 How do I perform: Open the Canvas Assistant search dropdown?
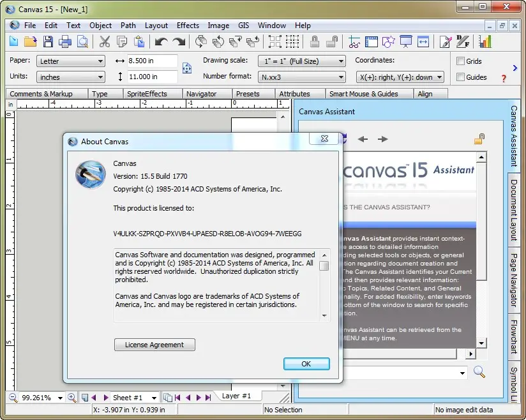click(x=463, y=373)
